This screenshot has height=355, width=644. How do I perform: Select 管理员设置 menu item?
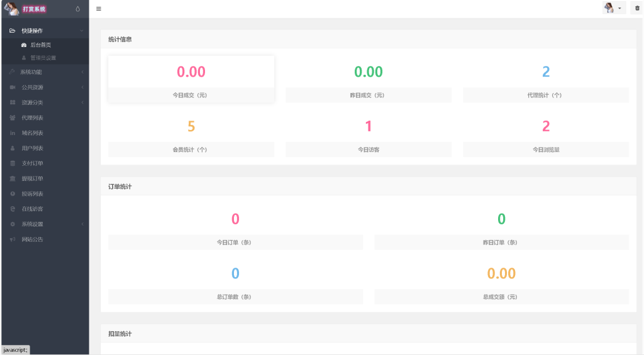(x=43, y=58)
